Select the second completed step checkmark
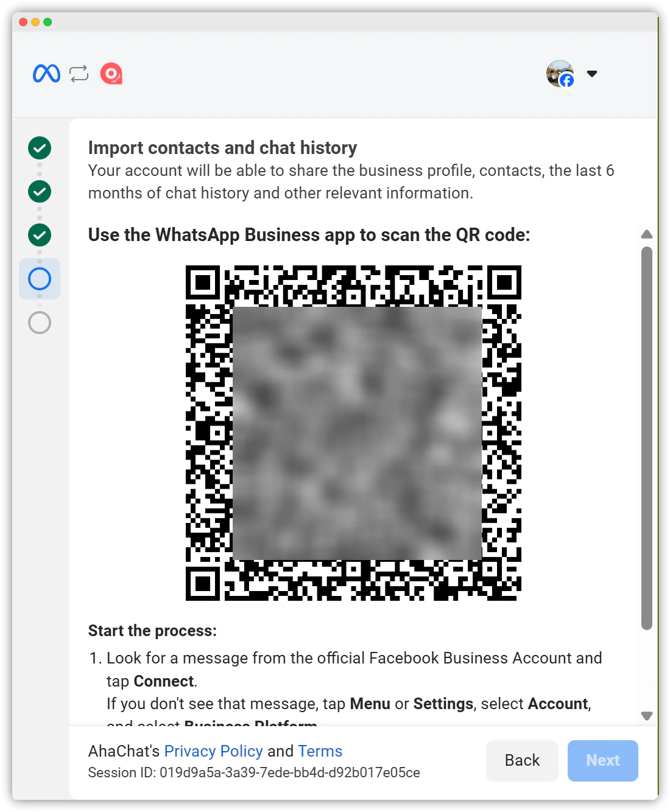This screenshot has width=670, height=812. (40, 192)
